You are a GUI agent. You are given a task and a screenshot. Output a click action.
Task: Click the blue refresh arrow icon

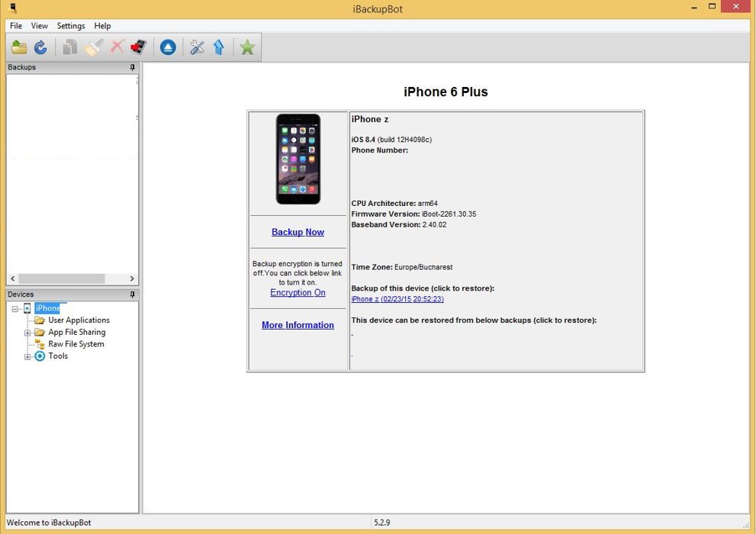[40, 47]
